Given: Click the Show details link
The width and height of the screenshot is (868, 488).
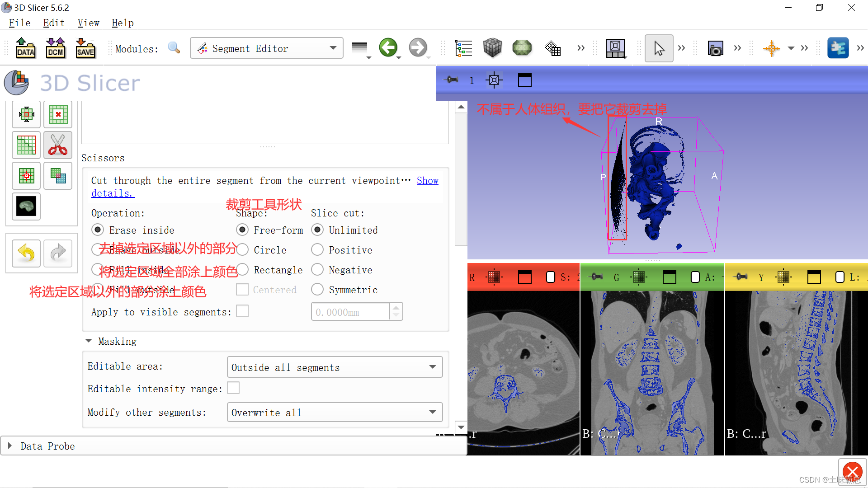Looking at the screenshot, I should point(427,181).
